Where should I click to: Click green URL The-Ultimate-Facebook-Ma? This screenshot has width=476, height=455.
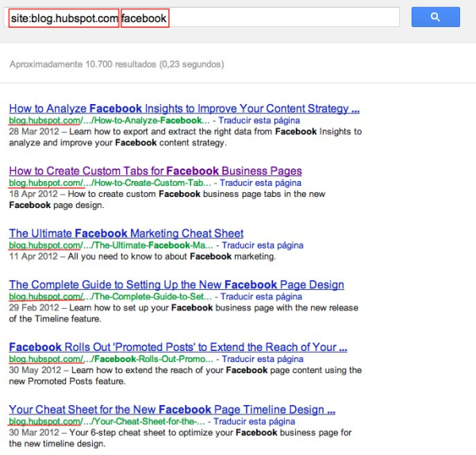[111, 245]
